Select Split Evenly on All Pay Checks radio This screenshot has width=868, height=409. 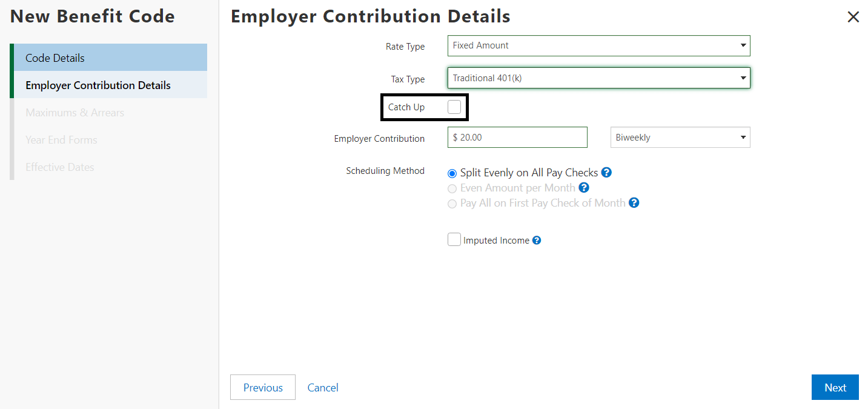452,173
